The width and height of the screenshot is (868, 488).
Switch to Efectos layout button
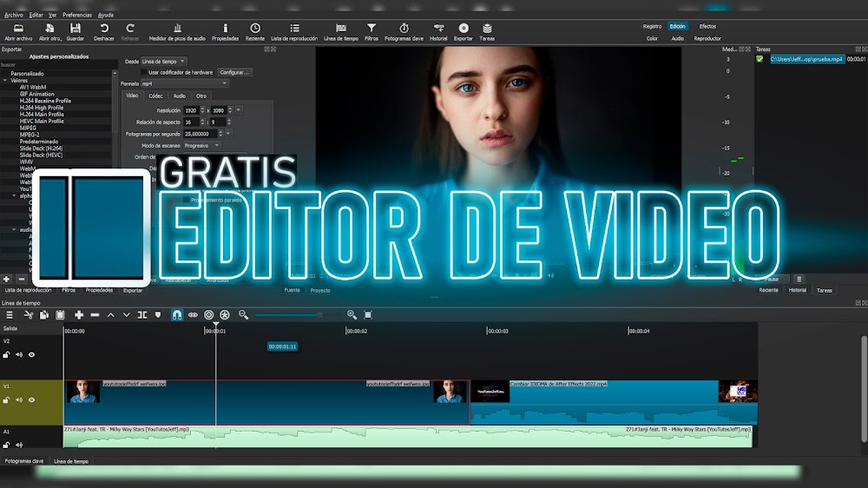(707, 27)
